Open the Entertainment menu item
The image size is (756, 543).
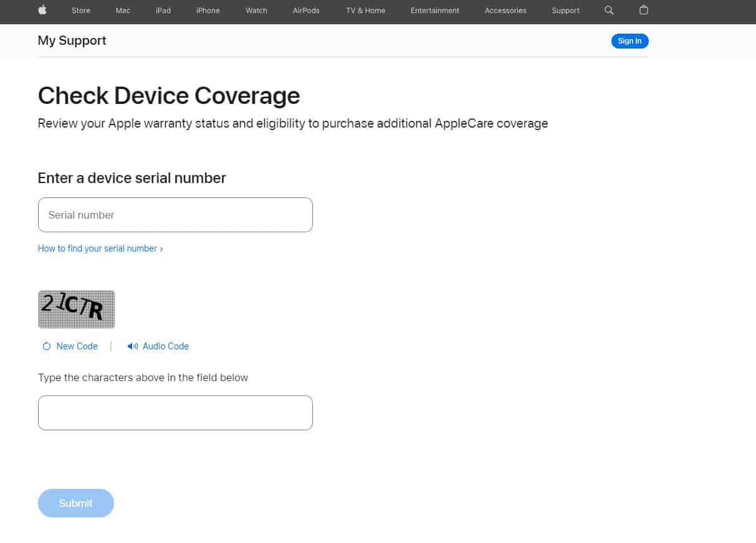tap(434, 11)
